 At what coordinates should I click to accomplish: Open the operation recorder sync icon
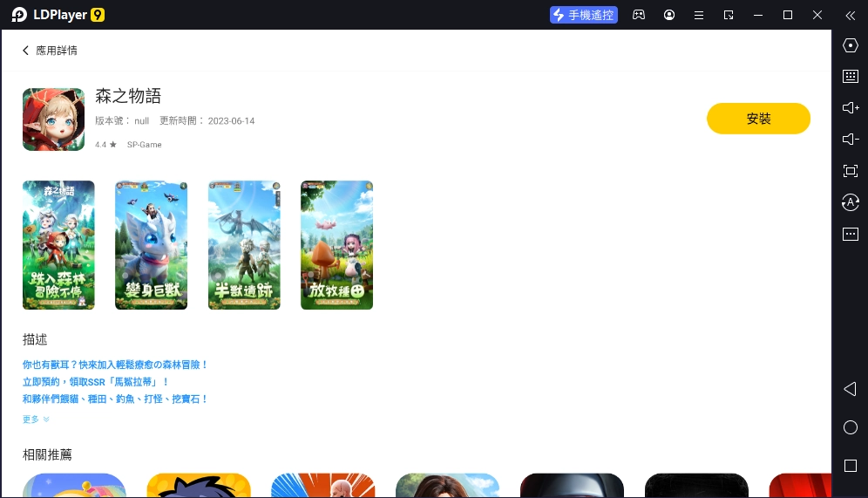click(x=851, y=202)
